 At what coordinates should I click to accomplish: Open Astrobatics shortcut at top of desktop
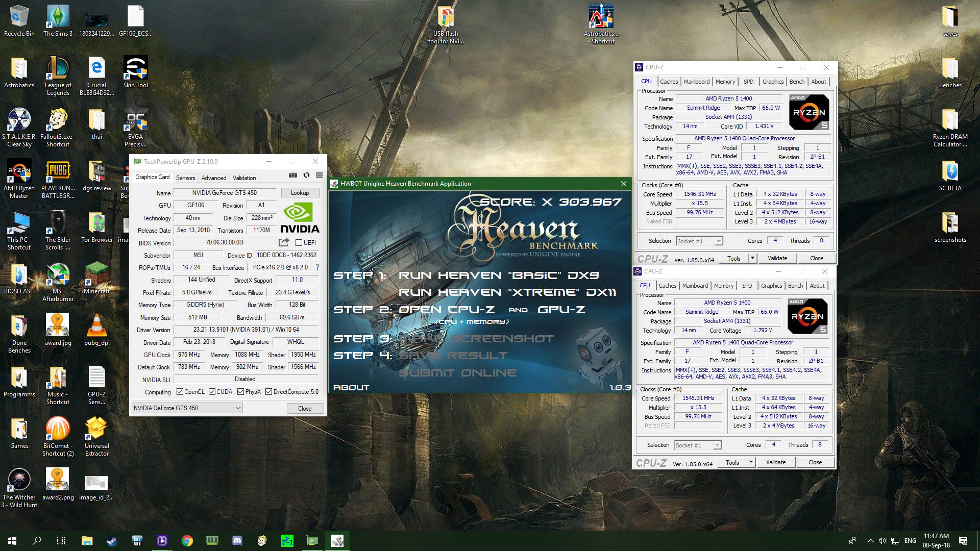601,24
